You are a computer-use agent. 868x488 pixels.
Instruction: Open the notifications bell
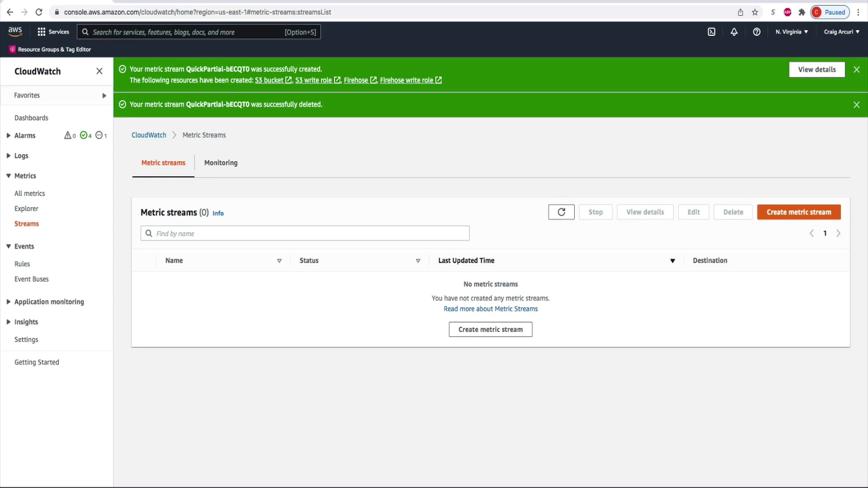[734, 32]
